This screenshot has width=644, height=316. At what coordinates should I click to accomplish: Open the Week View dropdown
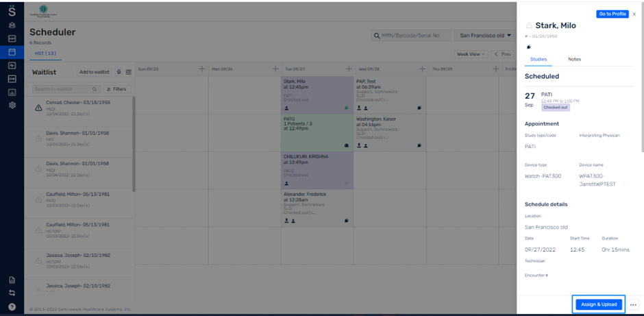tap(471, 54)
